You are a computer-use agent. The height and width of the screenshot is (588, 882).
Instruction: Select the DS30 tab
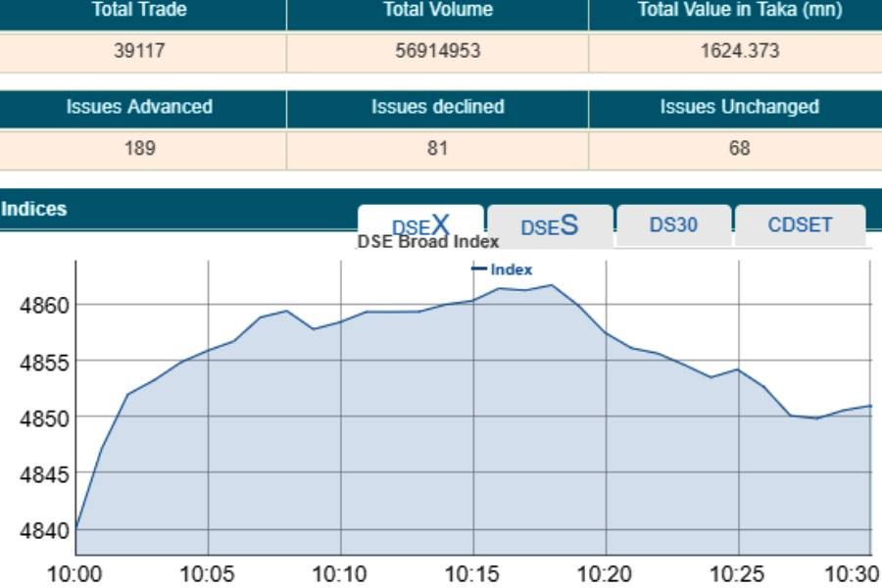click(673, 224)
